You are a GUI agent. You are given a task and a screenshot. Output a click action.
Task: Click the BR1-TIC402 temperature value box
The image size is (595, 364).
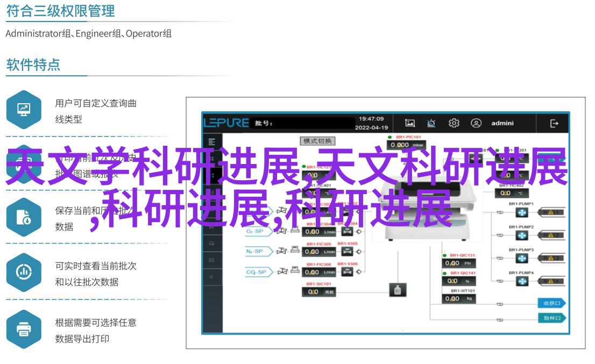coord(512,193)
